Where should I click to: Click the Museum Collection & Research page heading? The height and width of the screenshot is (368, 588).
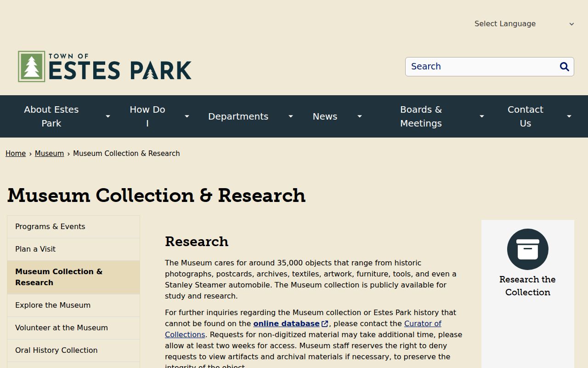point(156,195)
